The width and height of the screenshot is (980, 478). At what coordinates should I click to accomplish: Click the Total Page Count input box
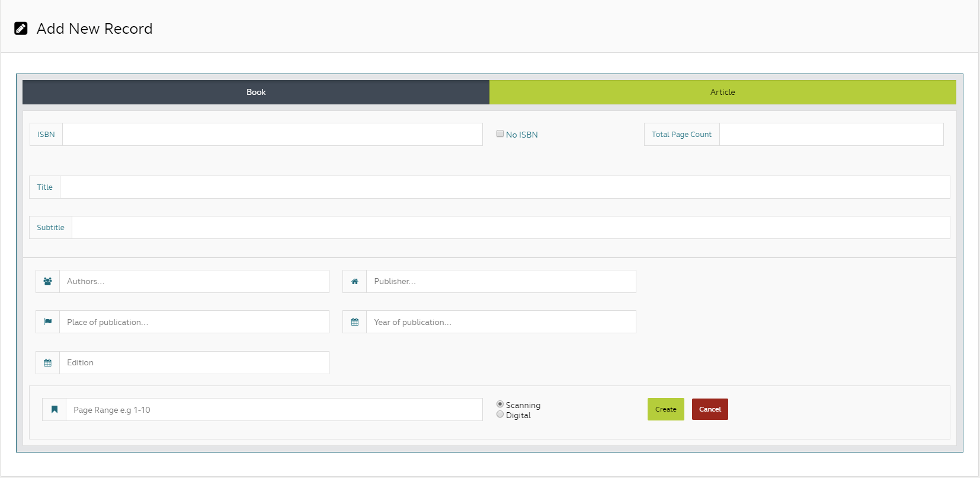click(831, 135)
